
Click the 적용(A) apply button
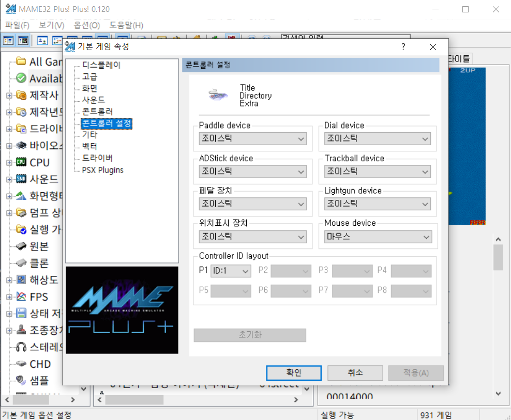416,373
